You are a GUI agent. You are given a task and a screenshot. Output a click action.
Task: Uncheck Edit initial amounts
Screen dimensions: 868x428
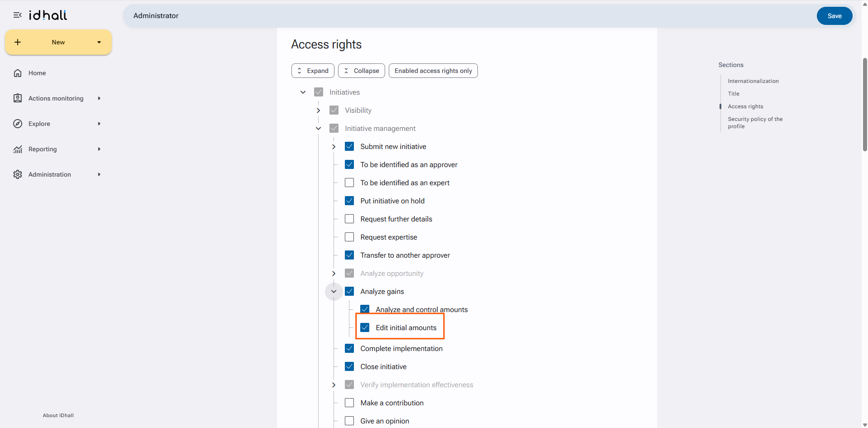[365, 327]
